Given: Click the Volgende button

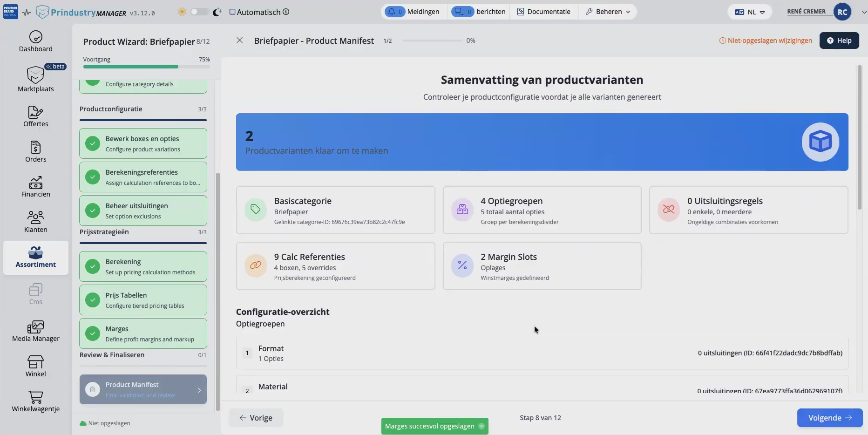Looking at the screenshot, I should [x=829, y=418].
